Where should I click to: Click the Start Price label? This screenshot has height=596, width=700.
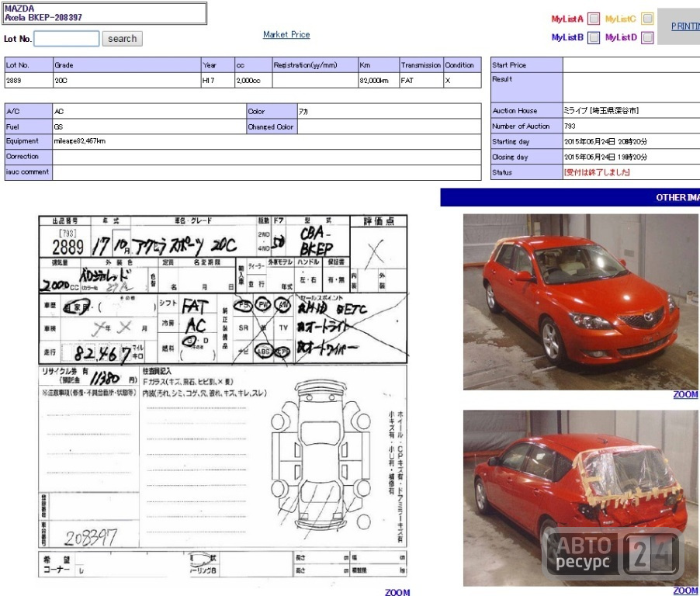(509, 65)
